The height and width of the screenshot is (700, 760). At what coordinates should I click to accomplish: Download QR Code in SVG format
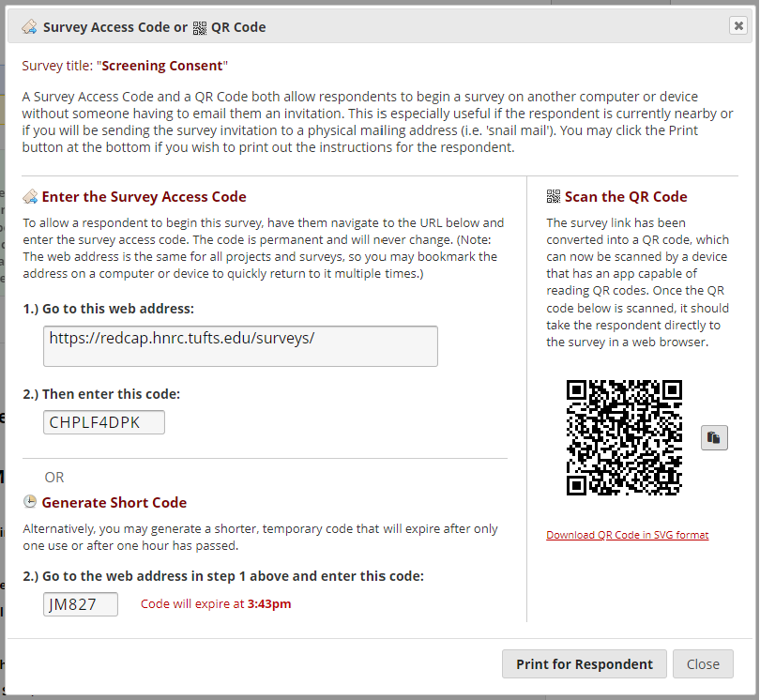[x=627, y=535]
